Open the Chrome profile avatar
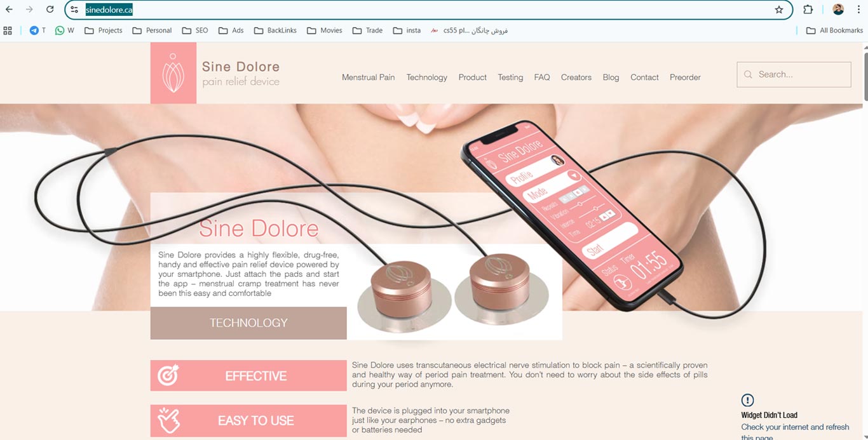 (x=838, y=10)
